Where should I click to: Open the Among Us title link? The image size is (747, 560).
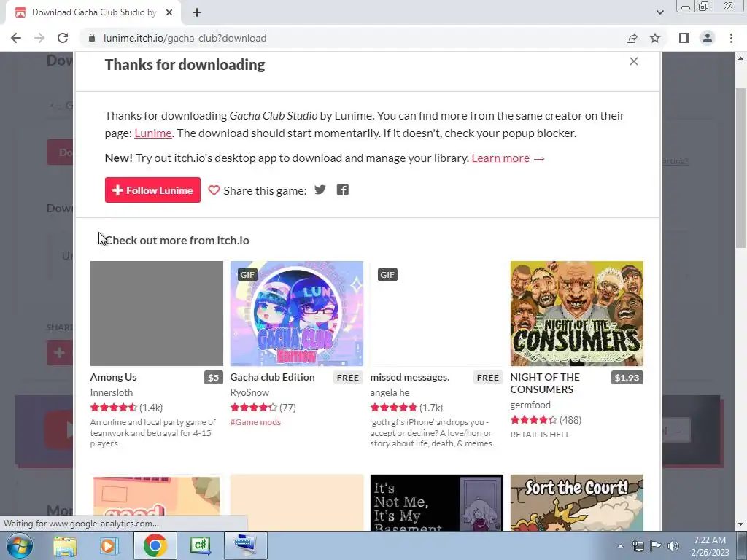point(113,377)
